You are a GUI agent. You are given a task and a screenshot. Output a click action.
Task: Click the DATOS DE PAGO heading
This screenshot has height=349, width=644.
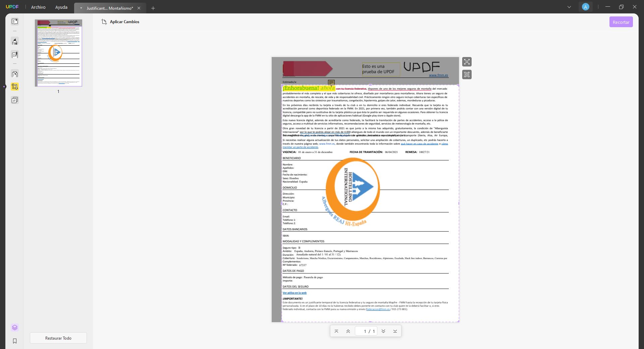[x=293, y=271]
